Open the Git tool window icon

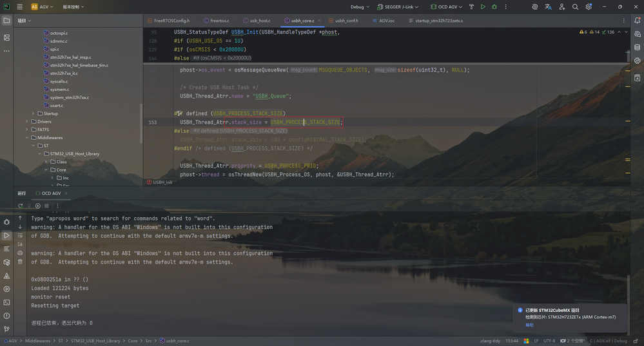tap(6, 329)
